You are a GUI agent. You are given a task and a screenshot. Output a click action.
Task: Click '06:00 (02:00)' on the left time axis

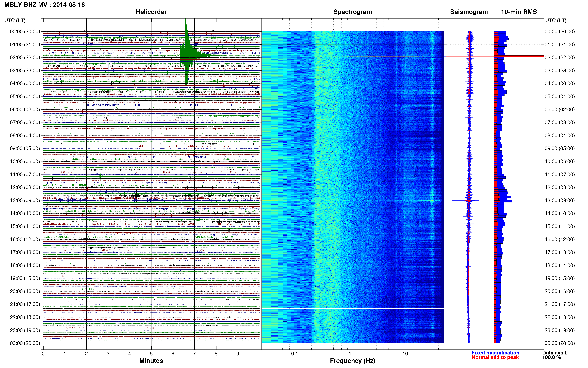pos(25,110)
